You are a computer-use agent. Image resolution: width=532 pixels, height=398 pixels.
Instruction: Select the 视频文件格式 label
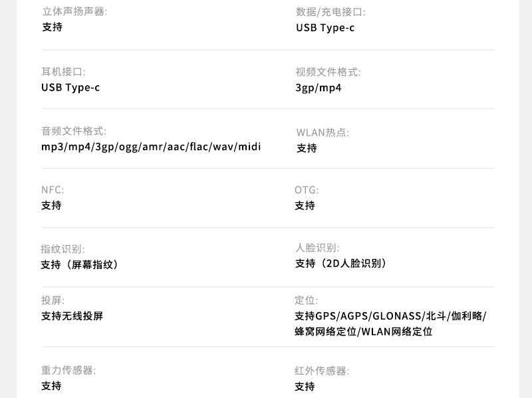(x=328, y=71)
